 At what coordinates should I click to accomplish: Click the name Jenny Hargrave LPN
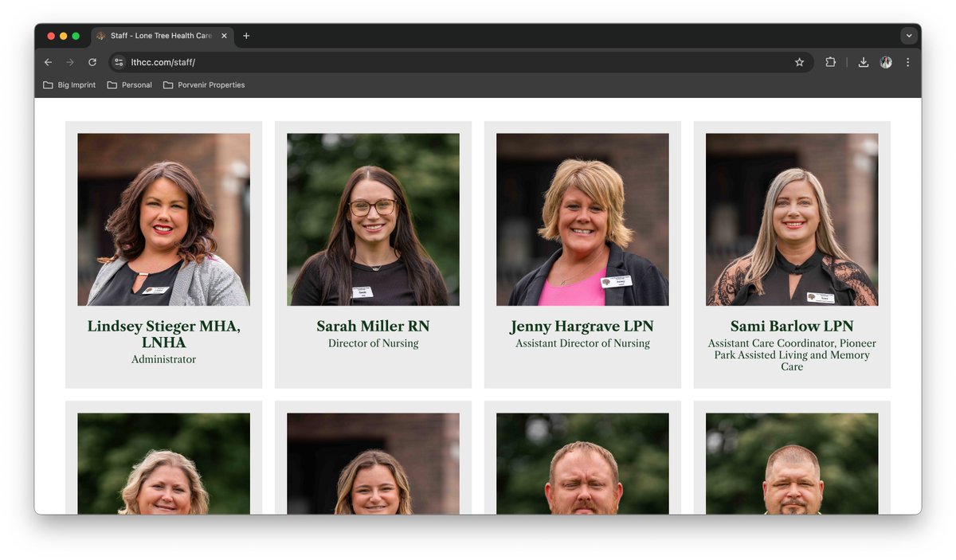click(582, 326)
